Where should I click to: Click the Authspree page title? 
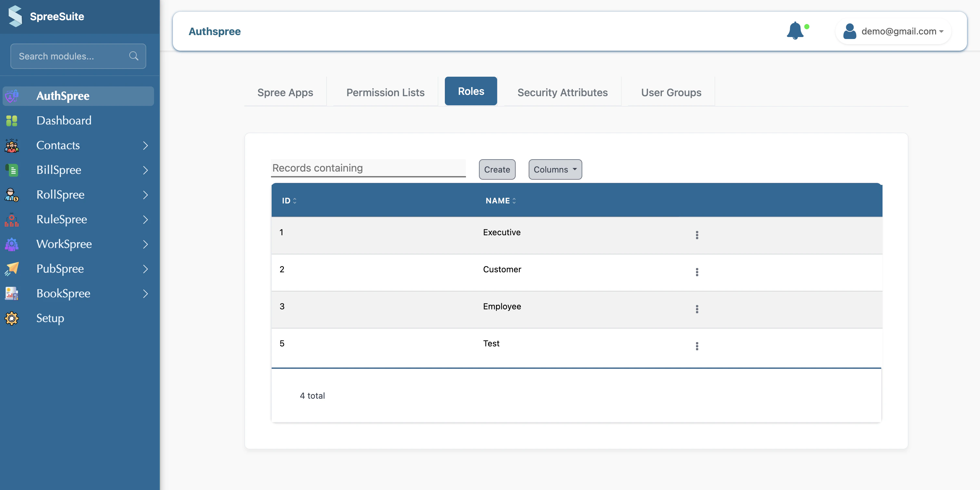click(214, 31)
